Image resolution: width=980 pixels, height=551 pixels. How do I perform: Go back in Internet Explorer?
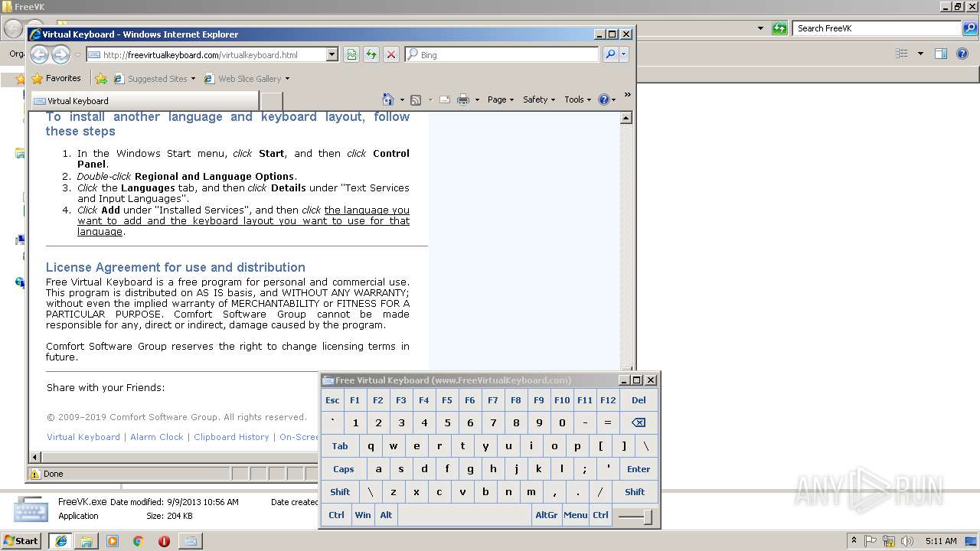[40, 54]
